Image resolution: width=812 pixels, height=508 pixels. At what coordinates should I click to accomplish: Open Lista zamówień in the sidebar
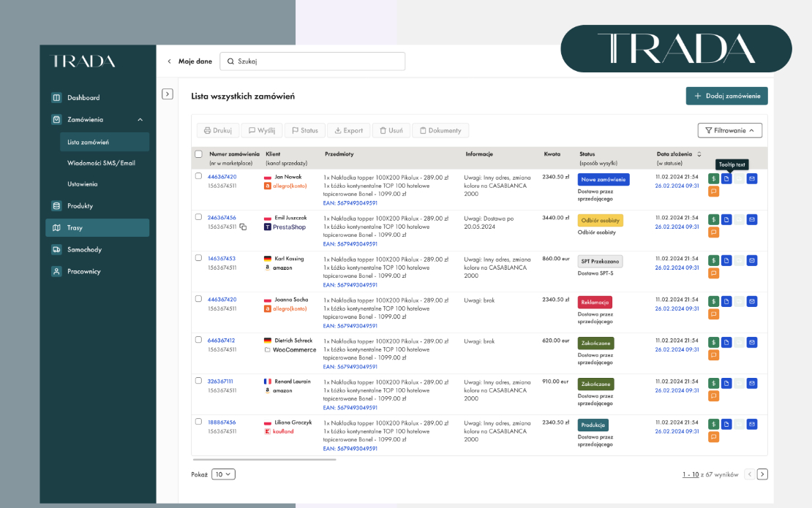click(x=105, y=142)
